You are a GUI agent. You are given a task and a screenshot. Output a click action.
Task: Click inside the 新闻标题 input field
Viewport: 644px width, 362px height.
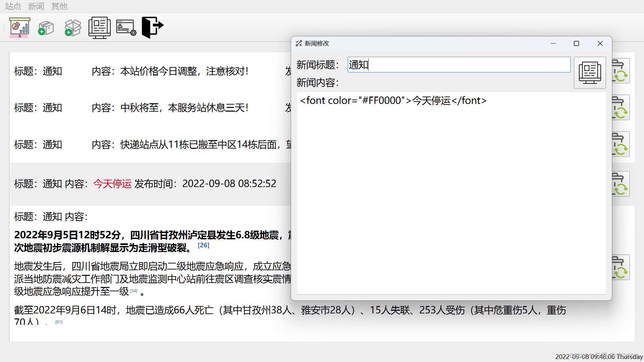pyautogui.click(x=459, y=65)
